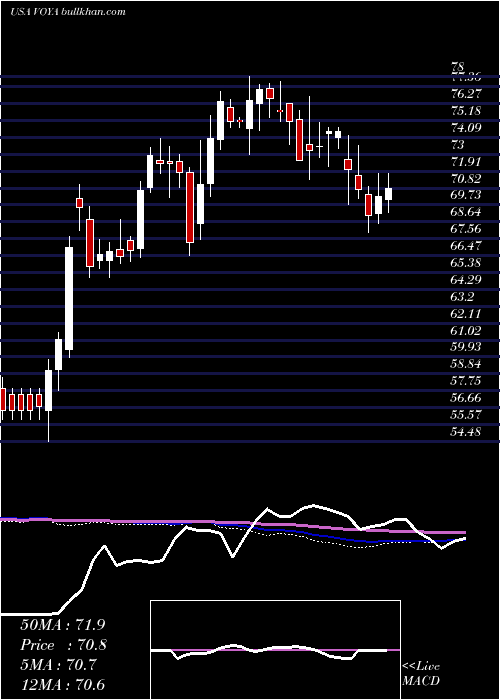Click the 64.29 price axis label
Screen dimensions: 500x700
pos(467,280)
